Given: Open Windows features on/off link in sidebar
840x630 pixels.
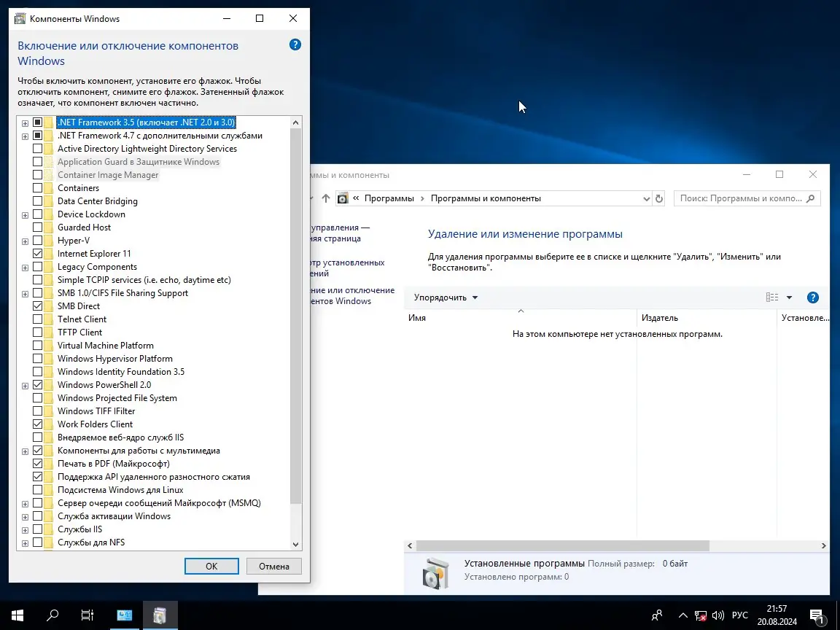Looking at the screenshot, I should click(352, 296).
